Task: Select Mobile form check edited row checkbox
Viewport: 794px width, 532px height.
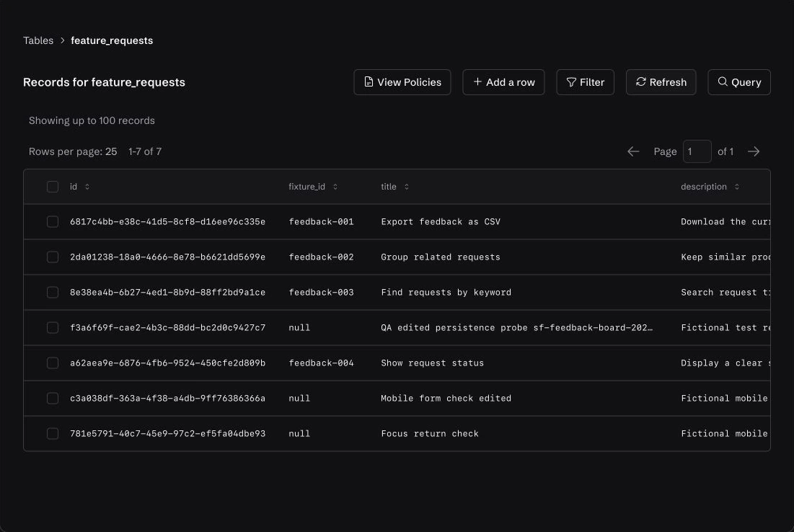Action: (53, 399)
